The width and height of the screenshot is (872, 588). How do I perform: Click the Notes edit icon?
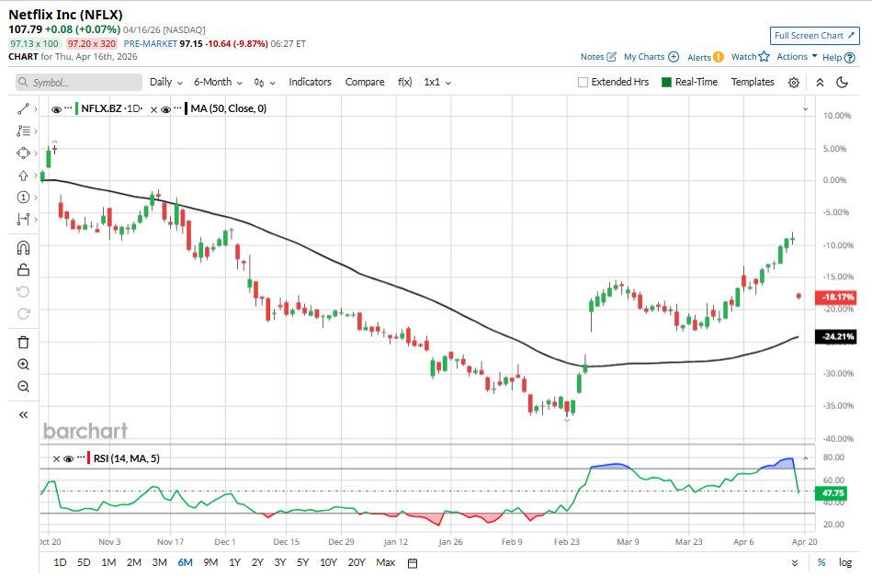click(x=611, y=57)
